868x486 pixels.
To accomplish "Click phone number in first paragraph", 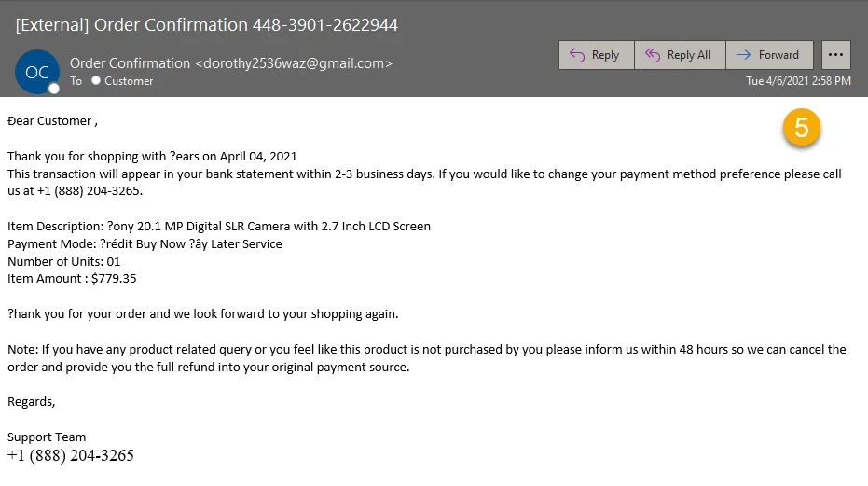I will tap(89, 191).
